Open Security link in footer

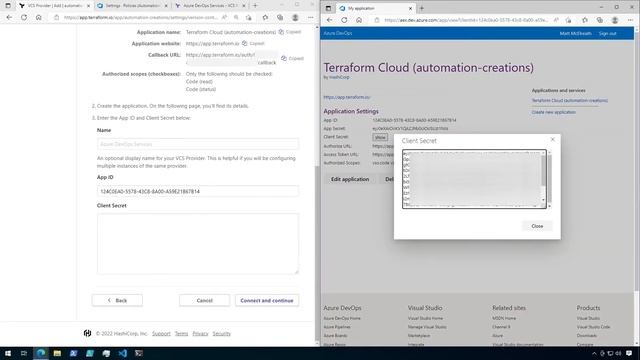(222, 333)
